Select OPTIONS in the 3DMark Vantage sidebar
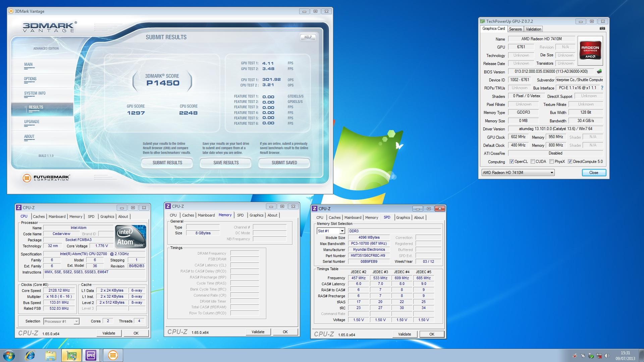 [30, 79]
